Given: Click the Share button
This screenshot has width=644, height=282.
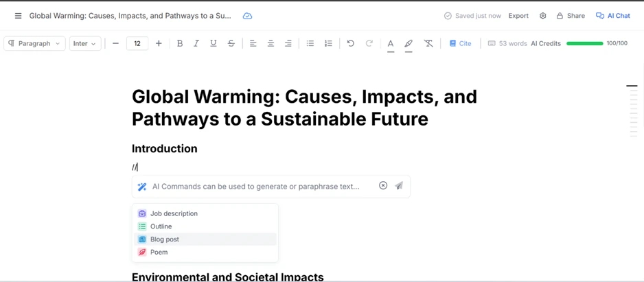Looking at the screenshot, I should tap(571, 16).
